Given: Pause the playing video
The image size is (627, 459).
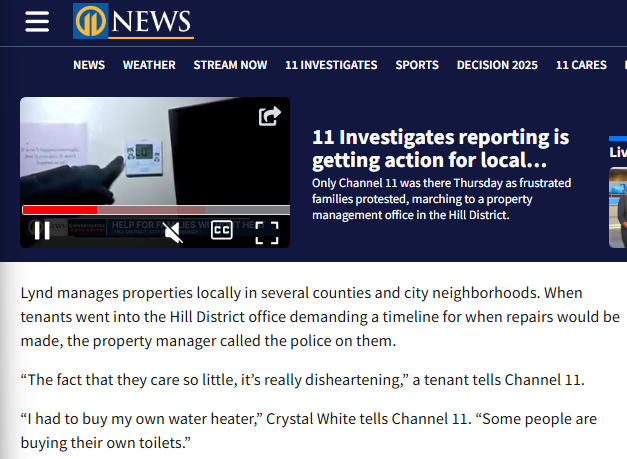Looking at the screenshot, I should coord(42,231).
